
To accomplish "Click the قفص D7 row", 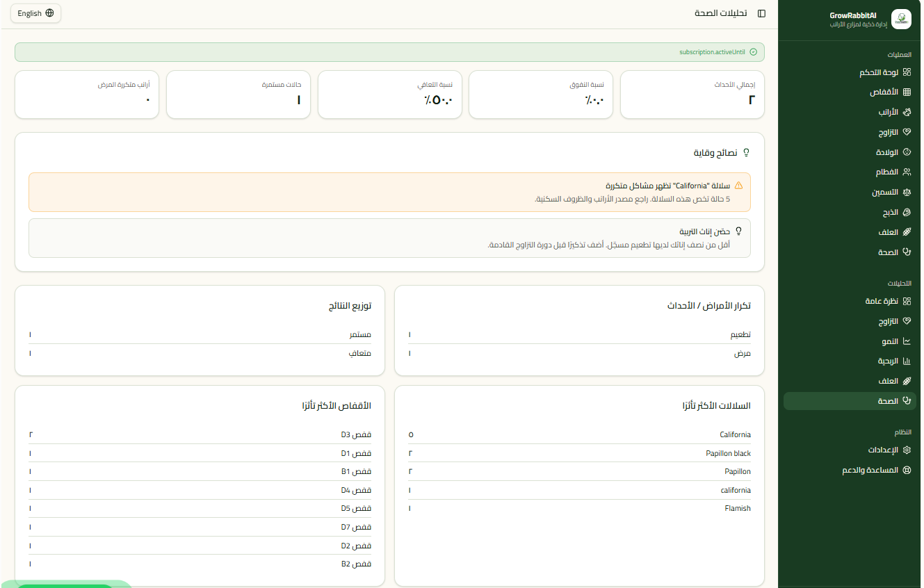I will pos(200,528).
